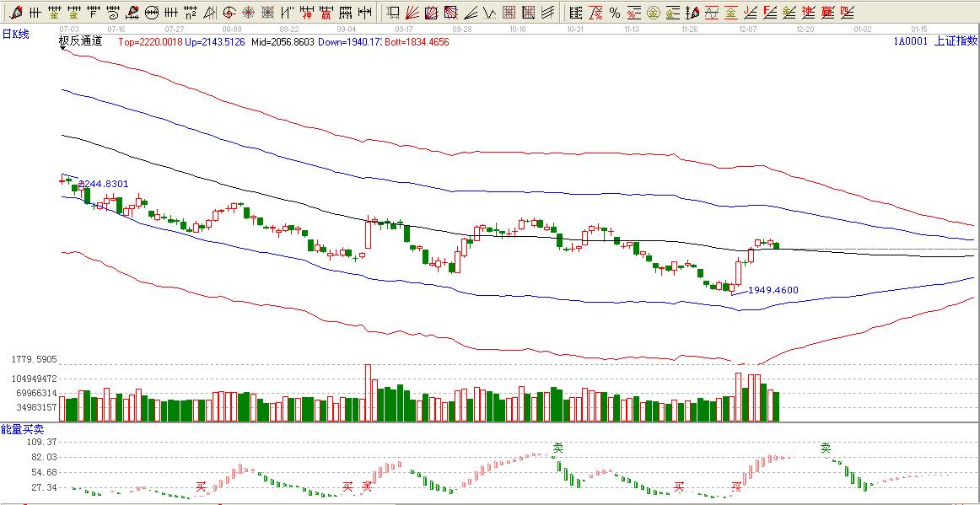Click the red pencil drawing tool icon
Image resolution: width=980 pixels, height=505 pixels.
coord(15,13)
